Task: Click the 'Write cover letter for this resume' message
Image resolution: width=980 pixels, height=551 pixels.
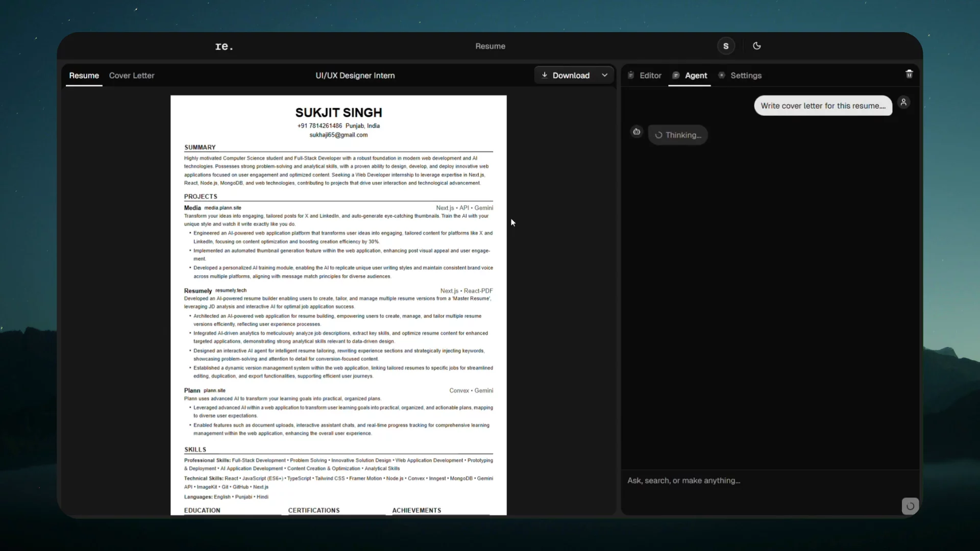Action: [823, 106]
